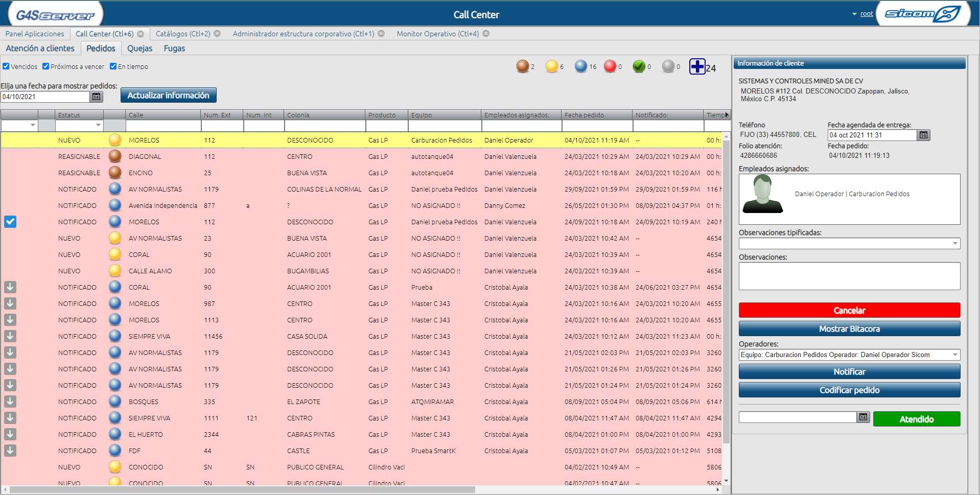This screenshot has width=980, height=495.
Task: Click the Observaciones text area
Action: pyautogui.click(x=849, y=276)
